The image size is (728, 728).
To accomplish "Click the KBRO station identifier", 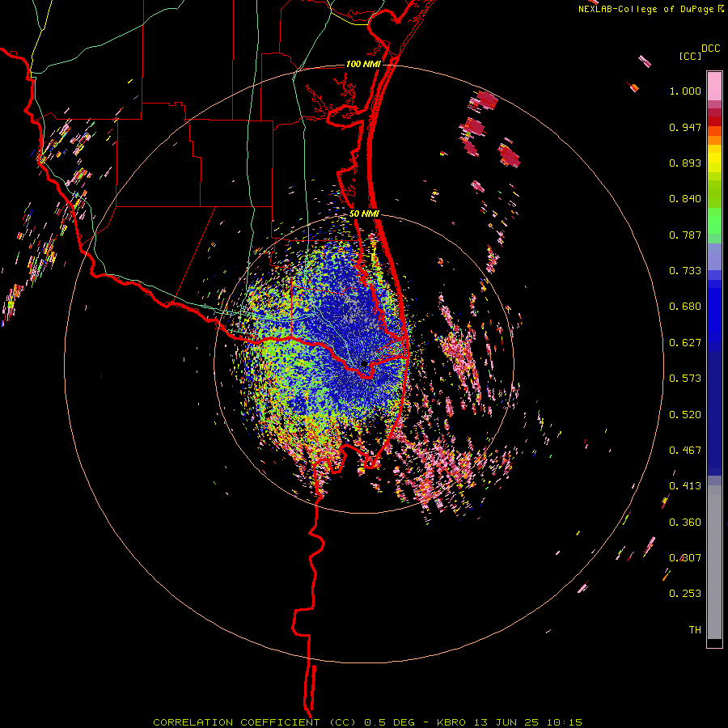I will coord(451,722).
